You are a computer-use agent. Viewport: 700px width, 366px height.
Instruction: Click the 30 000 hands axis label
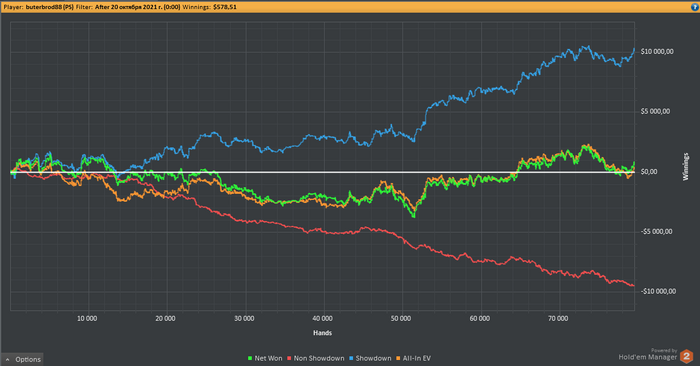click(x=244, y=319)
